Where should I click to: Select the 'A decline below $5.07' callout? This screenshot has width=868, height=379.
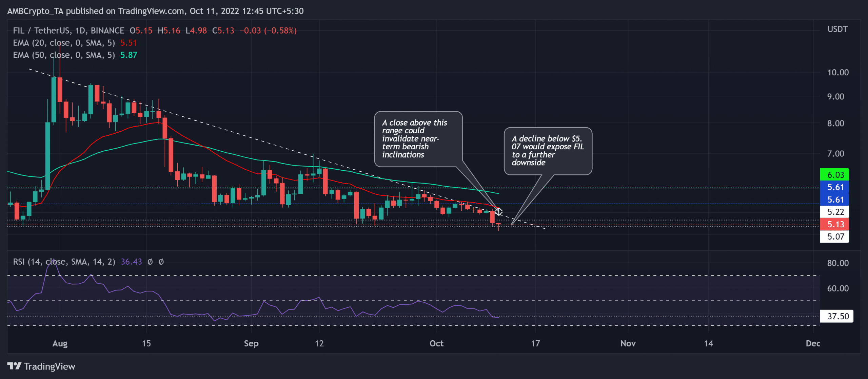click(x=548, y=151)
